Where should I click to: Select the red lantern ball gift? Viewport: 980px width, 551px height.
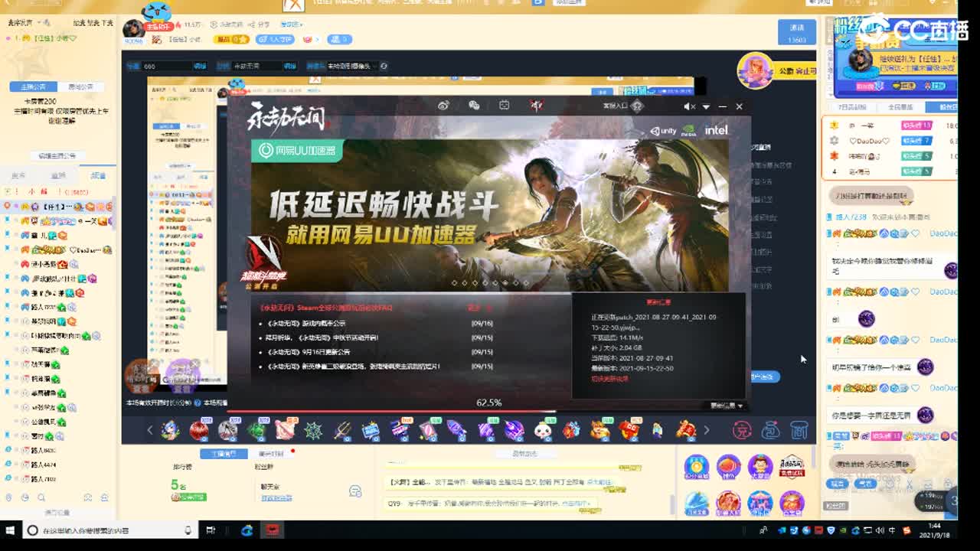coord(198,431)
